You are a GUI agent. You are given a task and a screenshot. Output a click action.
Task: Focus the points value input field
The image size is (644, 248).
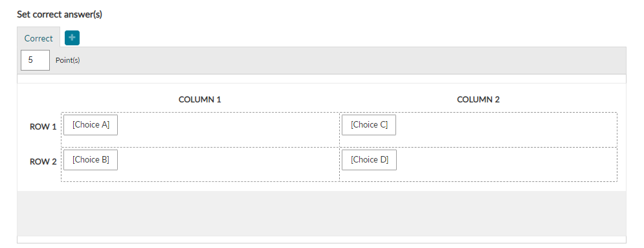click(x=36, y=60)
